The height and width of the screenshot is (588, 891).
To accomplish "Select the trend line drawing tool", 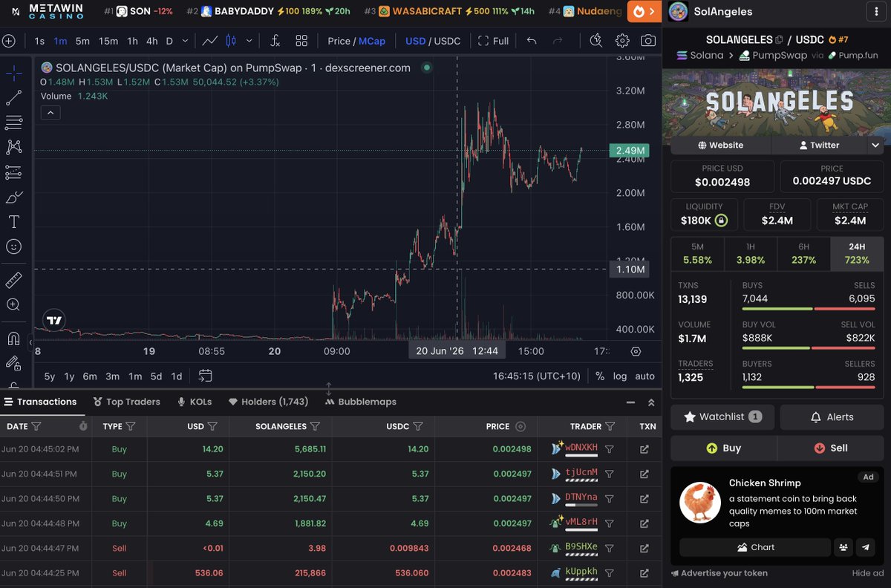I will [13, 97].
